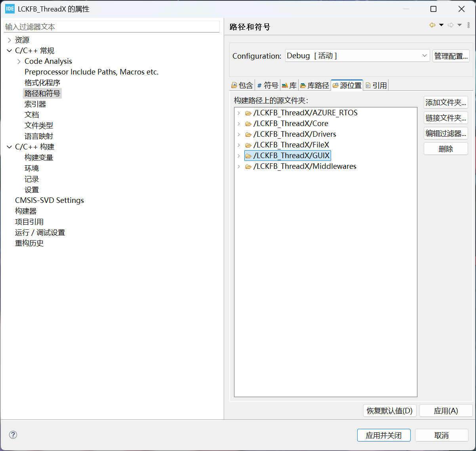Click the forward navigation arrow icon
The width and height of the screenshot is (476, 451).
[x=451, y=25]
